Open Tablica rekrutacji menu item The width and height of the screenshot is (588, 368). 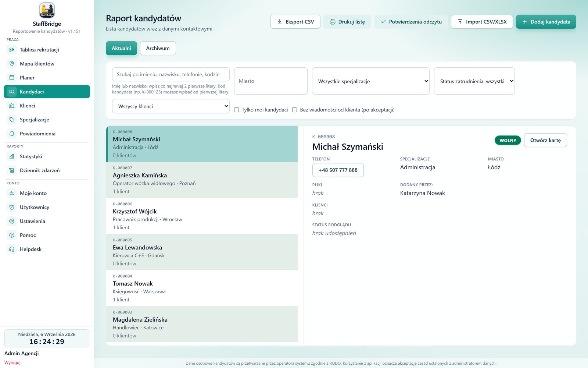click(x=47, y=50)
